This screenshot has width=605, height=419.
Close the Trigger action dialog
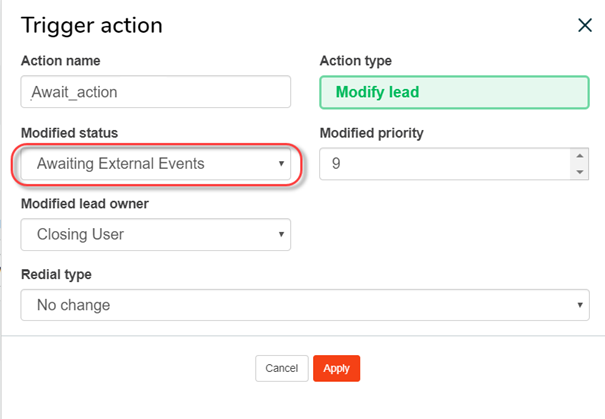(x=585, y=26)
